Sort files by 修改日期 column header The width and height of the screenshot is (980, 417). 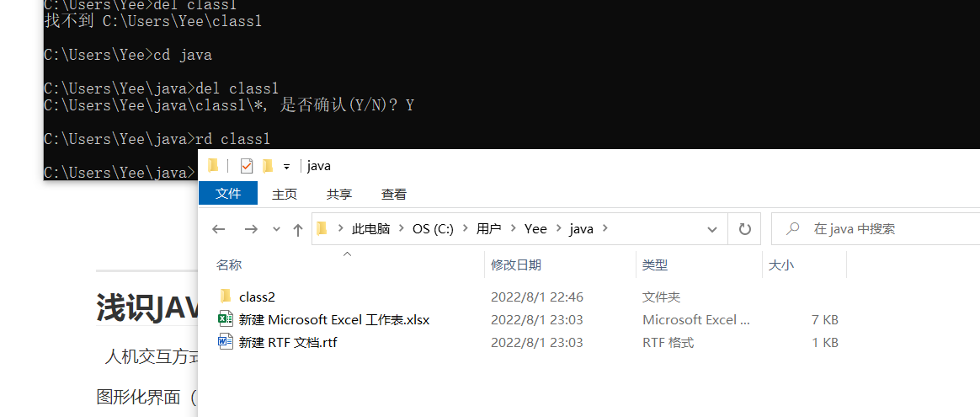coord(516,265)
